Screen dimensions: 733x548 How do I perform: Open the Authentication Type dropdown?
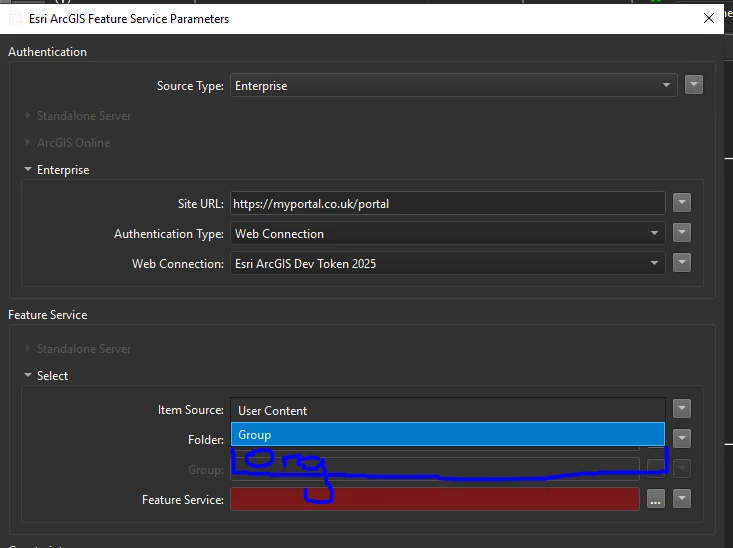(447, 233)
